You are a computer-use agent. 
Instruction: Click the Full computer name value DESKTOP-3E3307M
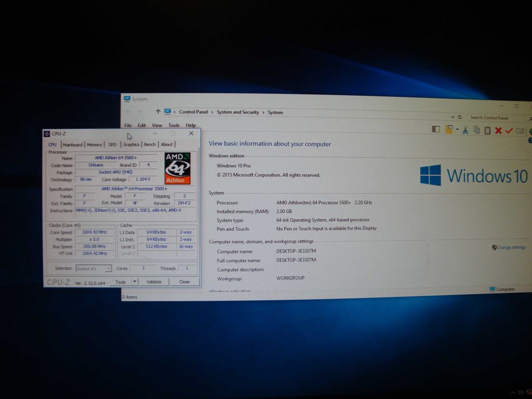pyautogui.click(x=296, y=260)
